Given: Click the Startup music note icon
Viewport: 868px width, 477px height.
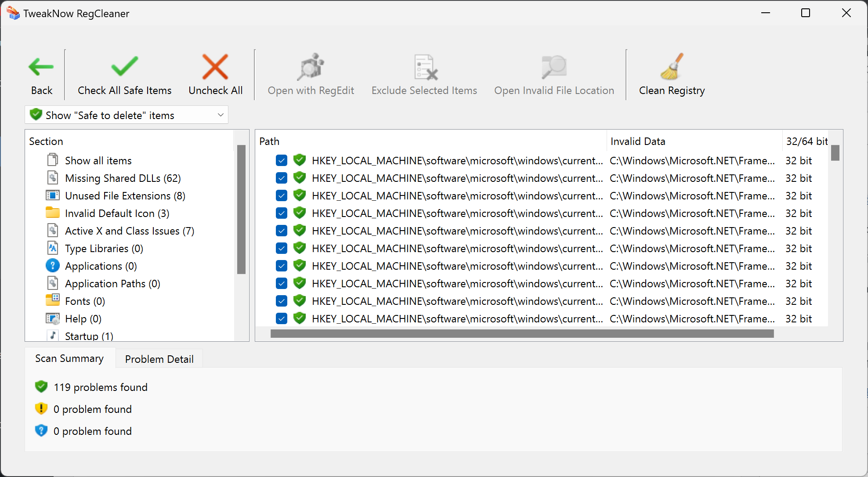Looking at the screenshot, I should tap(53, 335).
